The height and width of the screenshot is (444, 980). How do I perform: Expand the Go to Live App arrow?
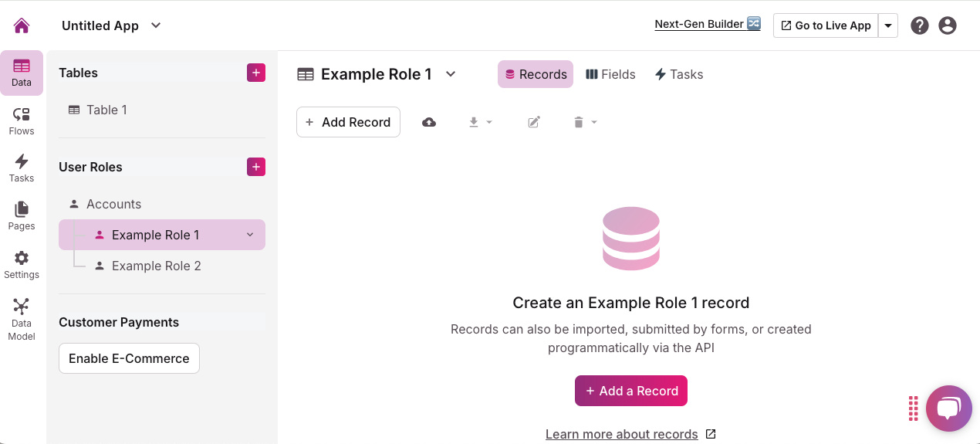tap(888, 25)
